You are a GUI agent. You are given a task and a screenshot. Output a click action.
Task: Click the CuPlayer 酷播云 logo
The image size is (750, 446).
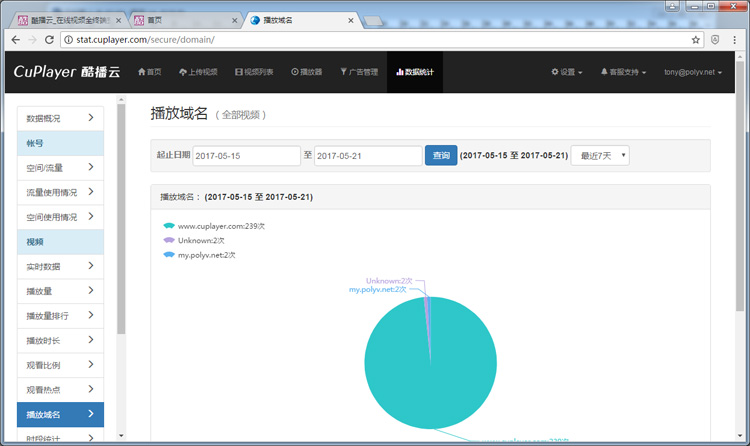pos(66,72)
